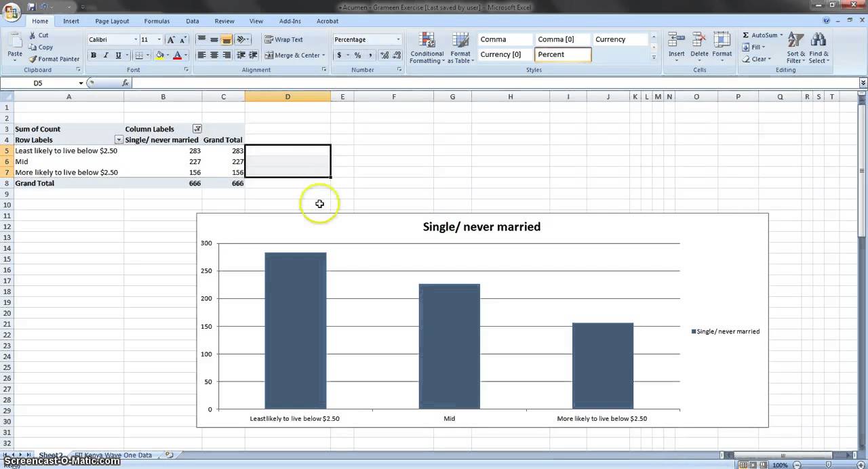
Task: Click Delete in the Cells group
Action: tap(699, 47)
